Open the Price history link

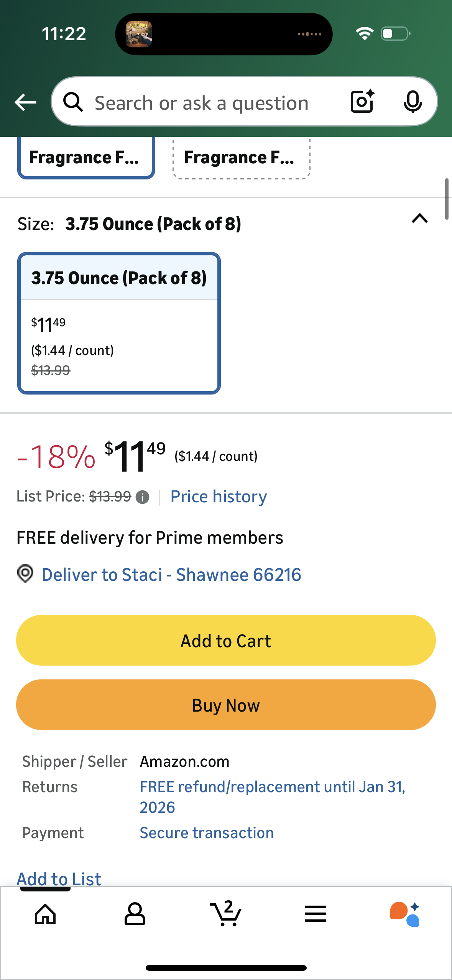(219, 497)
